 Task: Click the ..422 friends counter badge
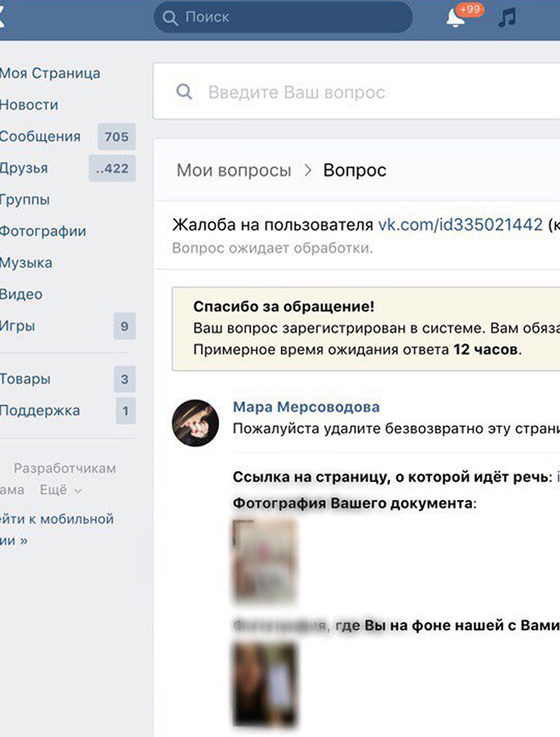coord(112,168)
